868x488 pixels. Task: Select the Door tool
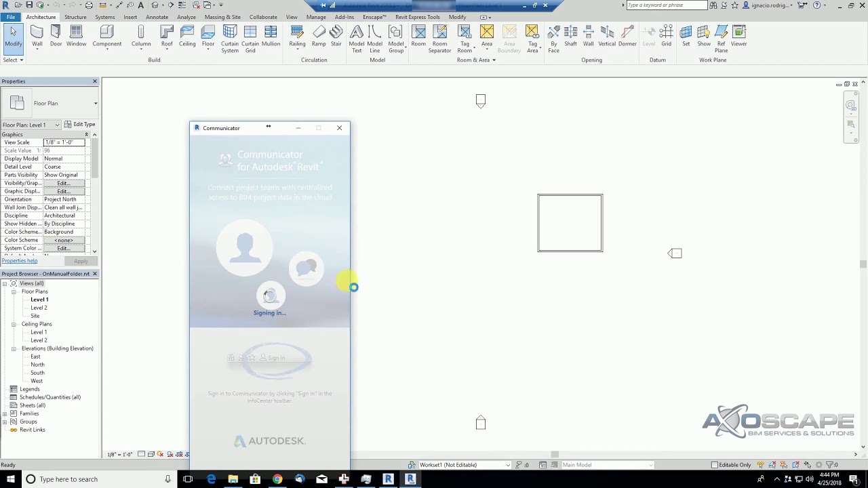[56, 37]
